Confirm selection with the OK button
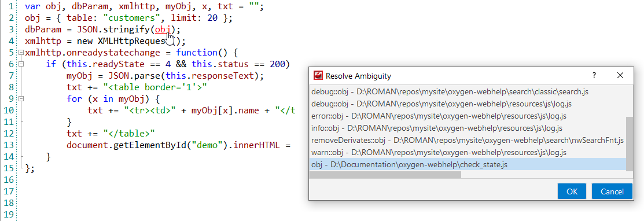Image resolution: width=644 pixels, height=221 pixels. (572, 191)
